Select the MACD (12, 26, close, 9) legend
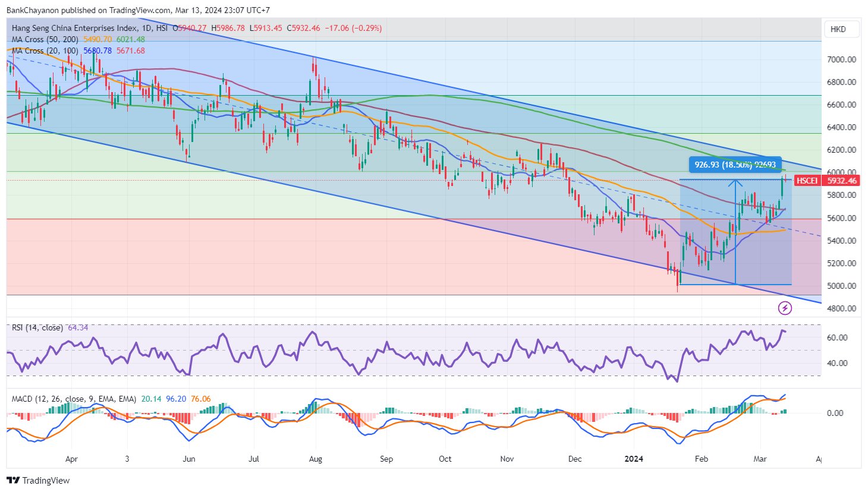The image size is (868, 492). click(x=74, y=399)
